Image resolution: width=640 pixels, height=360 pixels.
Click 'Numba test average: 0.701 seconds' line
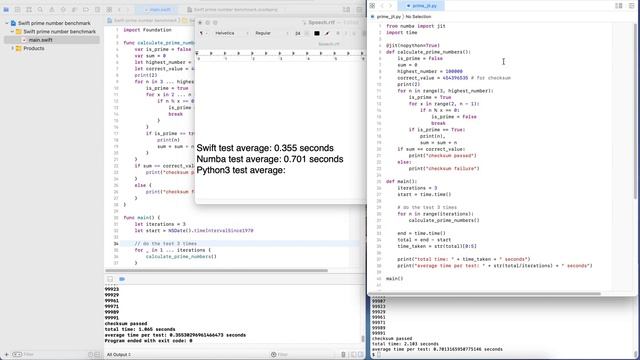[270, 159]
